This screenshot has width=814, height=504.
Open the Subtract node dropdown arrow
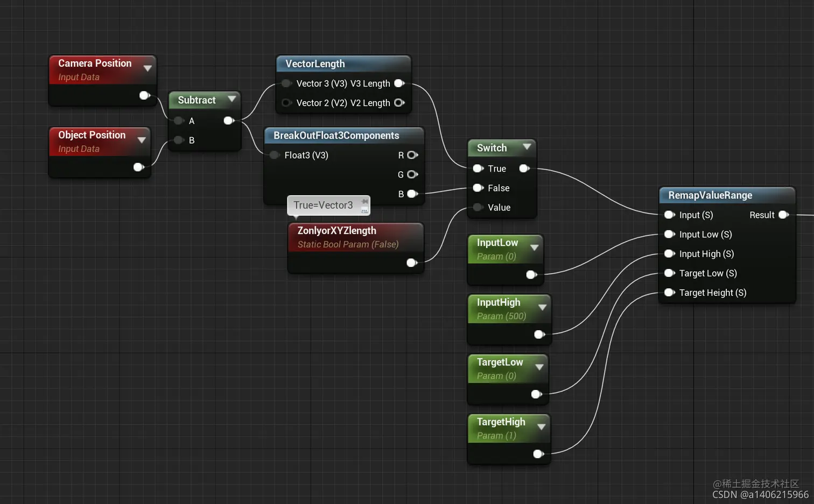tap(232, 99)
